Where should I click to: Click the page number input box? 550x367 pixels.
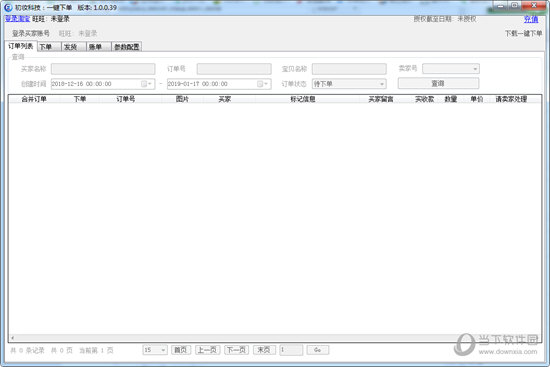291,350
